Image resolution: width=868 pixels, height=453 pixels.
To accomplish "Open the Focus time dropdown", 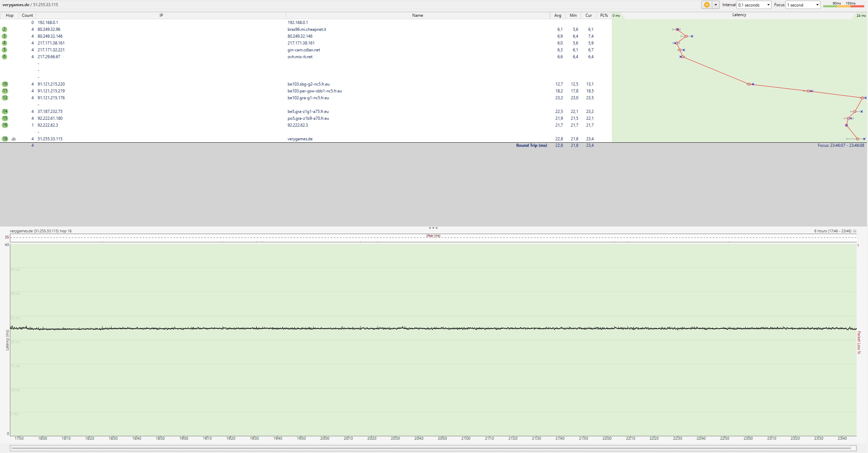I will (x=803, y=5).
